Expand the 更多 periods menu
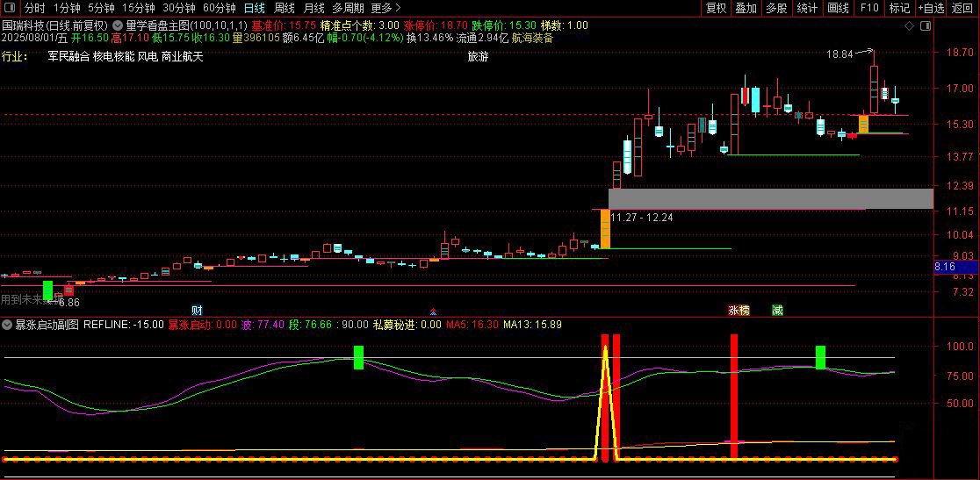 (x=385, y=8)
